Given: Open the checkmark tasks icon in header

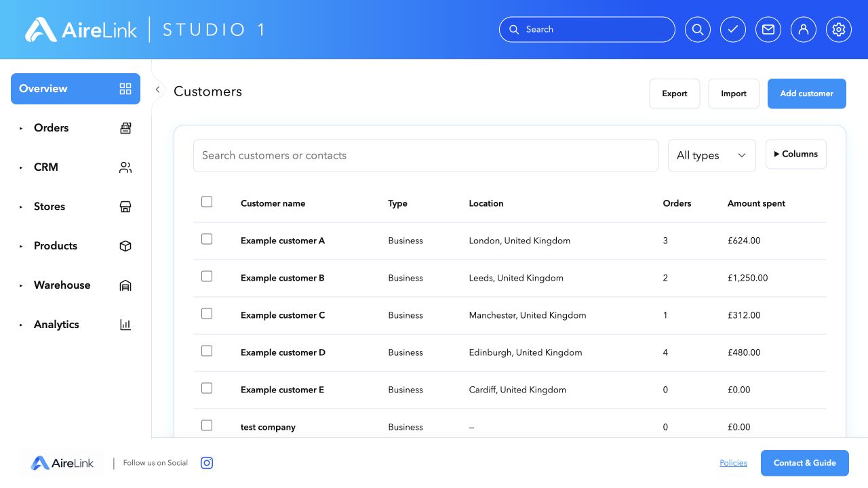Looking at the screenshot, I should point(733,30).
